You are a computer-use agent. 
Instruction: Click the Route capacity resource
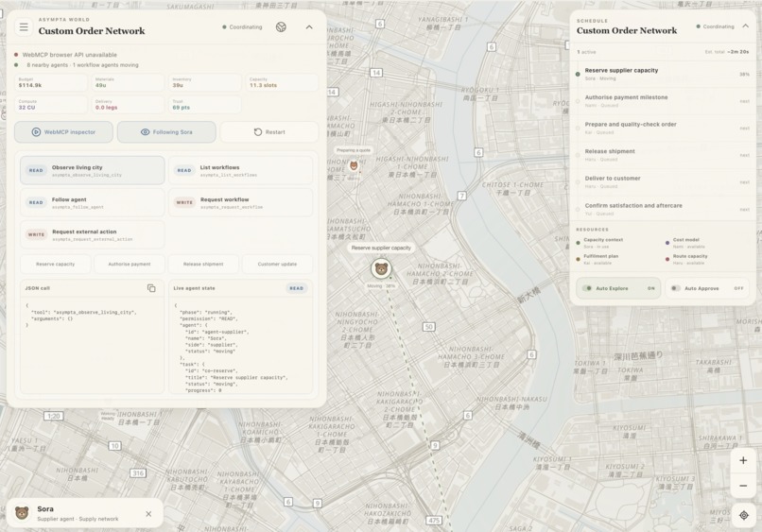[x=686, y=260]
